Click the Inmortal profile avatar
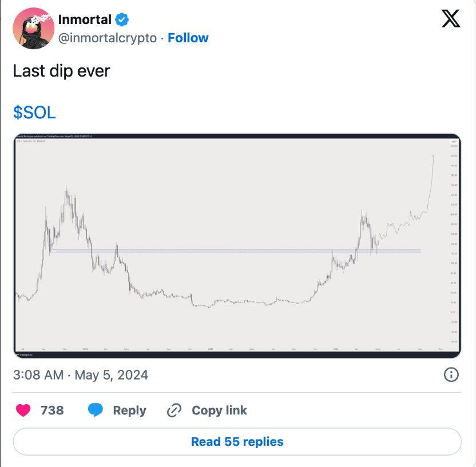This screenshot has width=476, height=467. click(x=34, y=28)
